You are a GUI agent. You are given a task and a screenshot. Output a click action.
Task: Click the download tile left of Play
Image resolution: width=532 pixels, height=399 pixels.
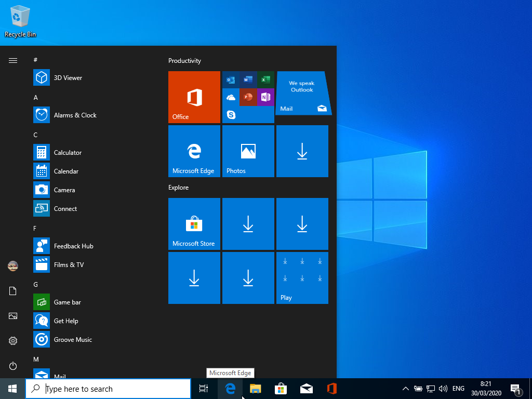(248, 278)
